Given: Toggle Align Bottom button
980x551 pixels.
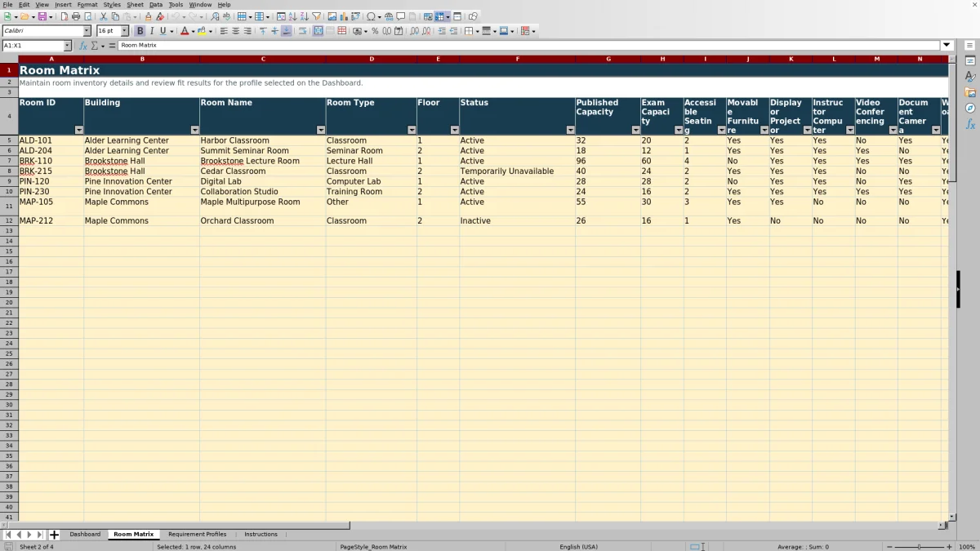Looking at the screenshot, I should coord(286,31).
